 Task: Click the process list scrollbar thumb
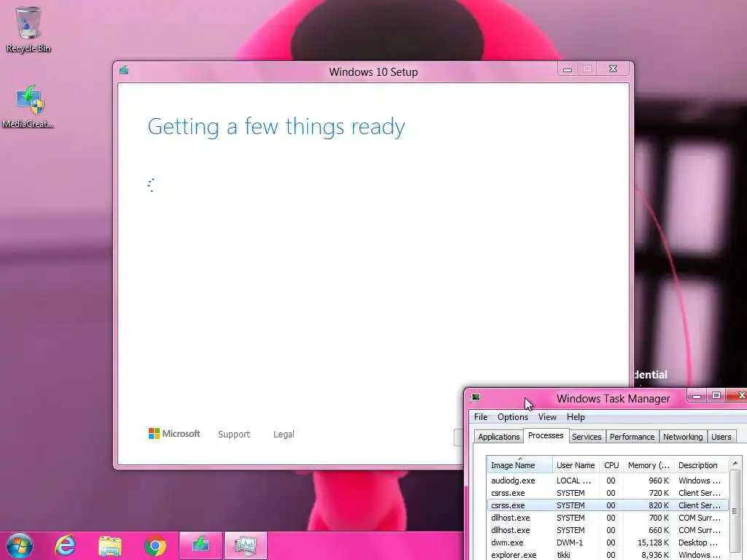click(x=735, y=510)
